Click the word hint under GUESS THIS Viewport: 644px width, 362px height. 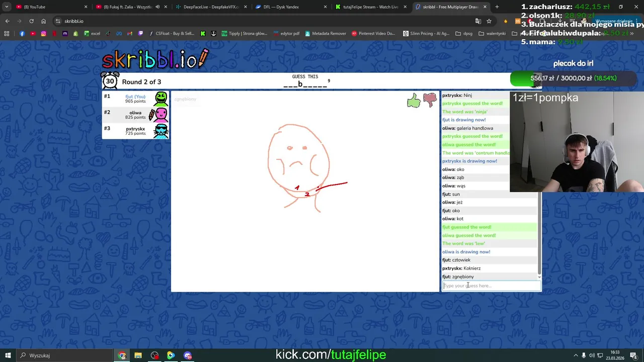click(x=305, y=84)
